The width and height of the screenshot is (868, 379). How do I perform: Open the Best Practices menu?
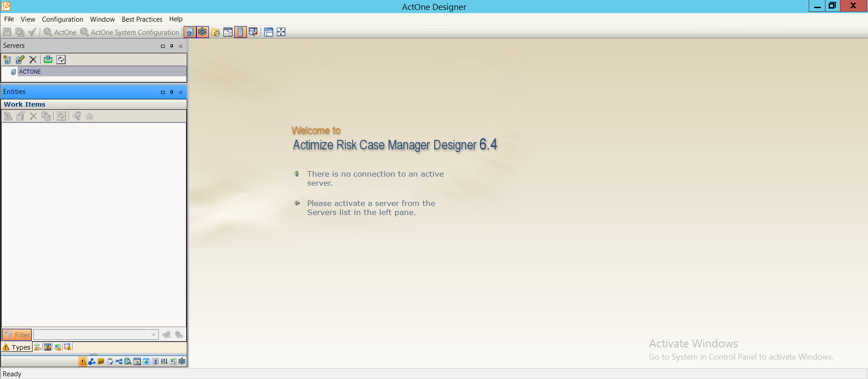tap(142, 19)
